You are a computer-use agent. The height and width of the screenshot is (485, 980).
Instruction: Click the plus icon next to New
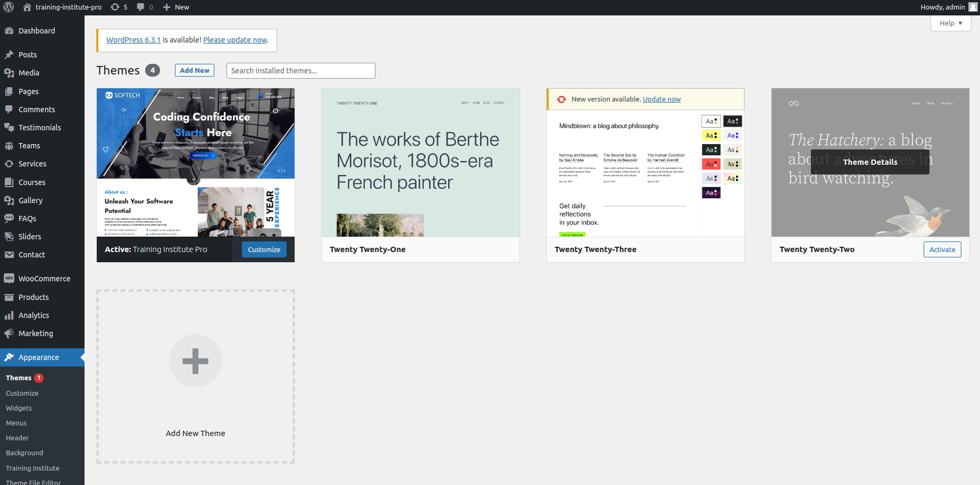click(x=166, y=7)
